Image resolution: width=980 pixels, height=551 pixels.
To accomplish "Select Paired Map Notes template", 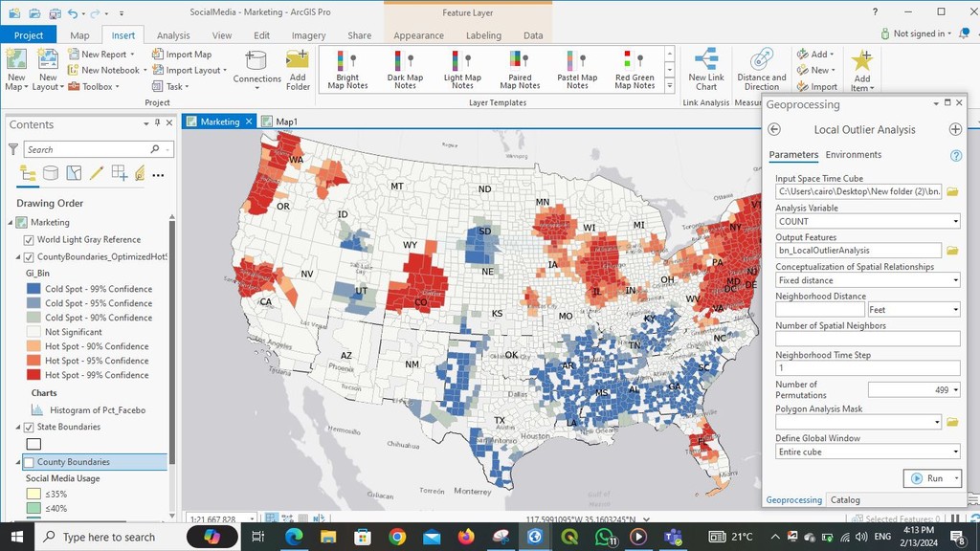I will (x=520, y=69).
